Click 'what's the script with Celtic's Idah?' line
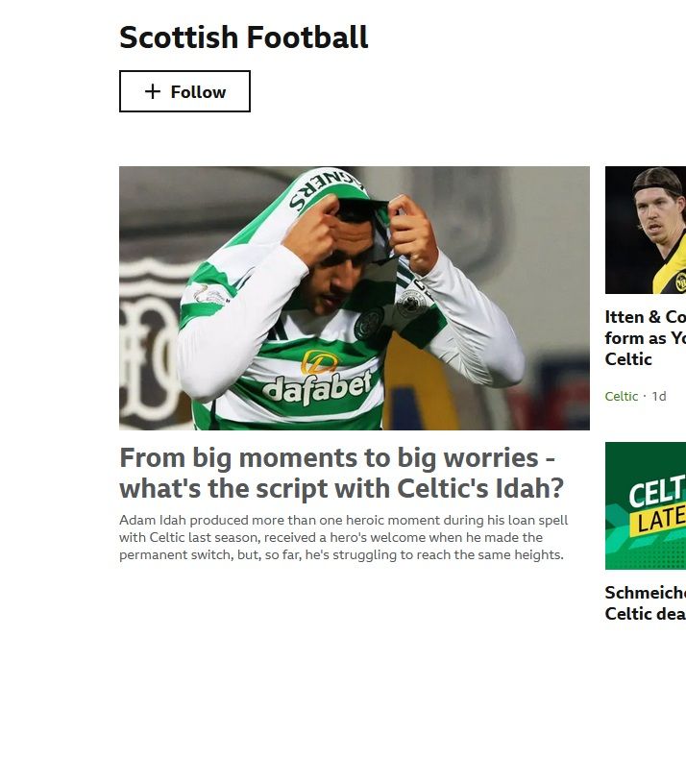 341,488
